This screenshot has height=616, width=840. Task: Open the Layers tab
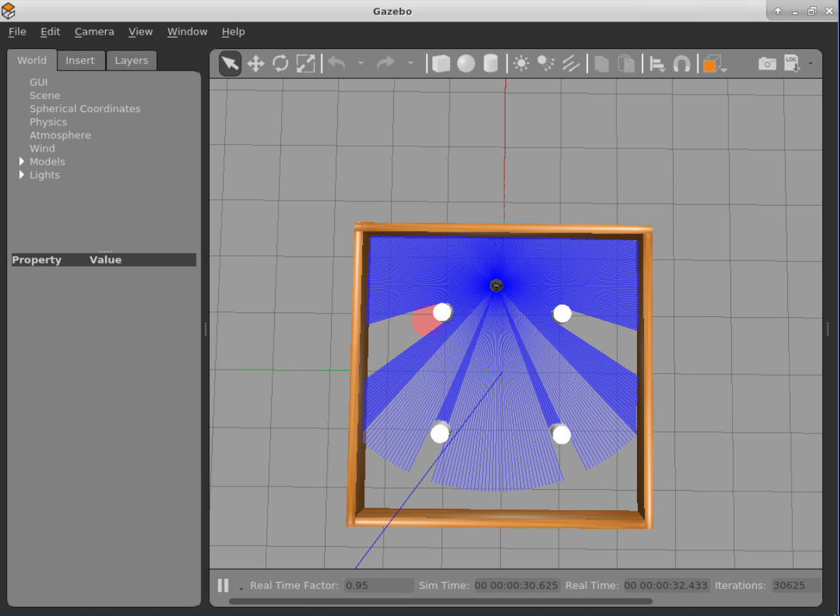pos(131,61)
